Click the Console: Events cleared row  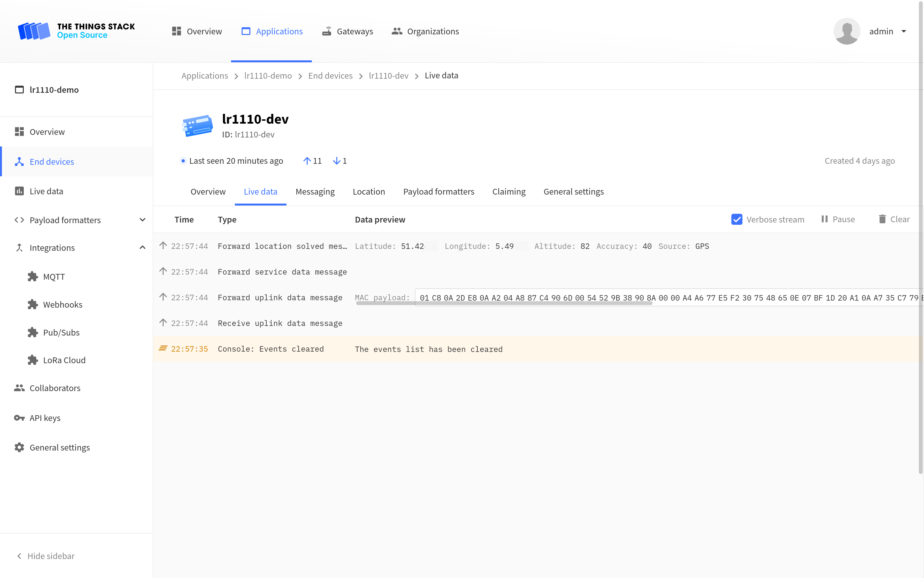[x=538, y=349]
